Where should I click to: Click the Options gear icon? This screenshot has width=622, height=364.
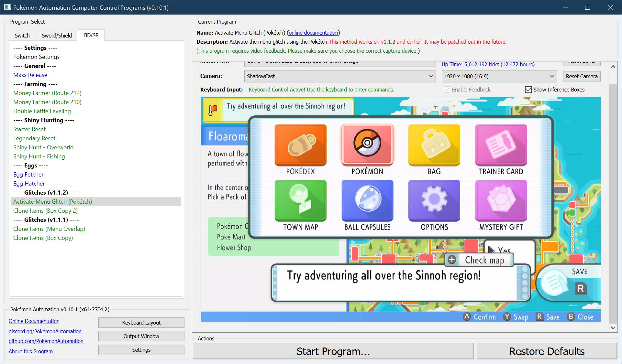(x=434, y=200)
